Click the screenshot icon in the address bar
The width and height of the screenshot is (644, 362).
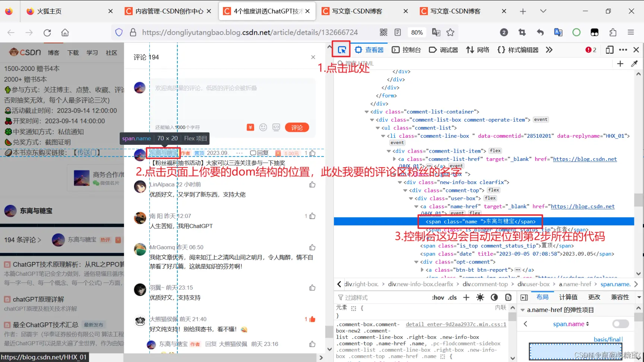pos(522,32)
